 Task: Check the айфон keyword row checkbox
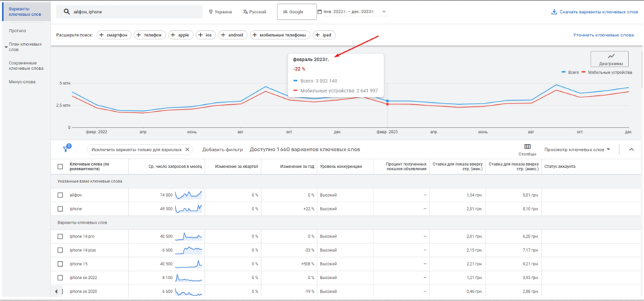coord(60,195)
